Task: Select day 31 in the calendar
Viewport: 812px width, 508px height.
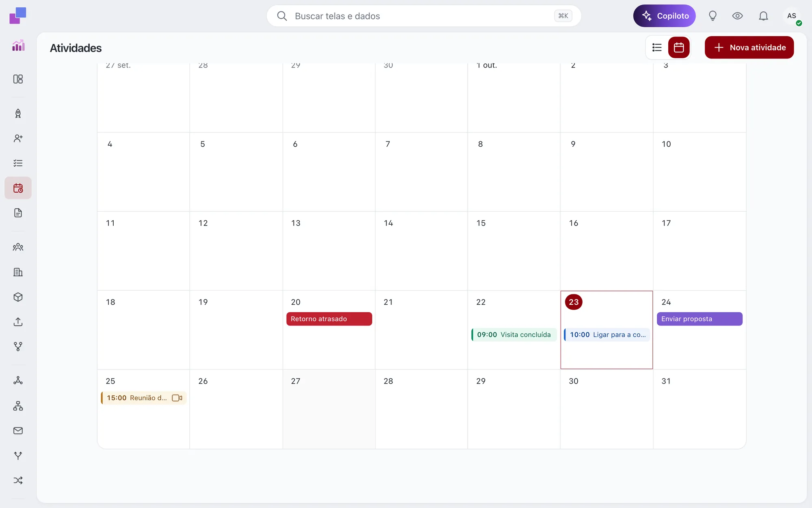Action: tap(666, 381)
